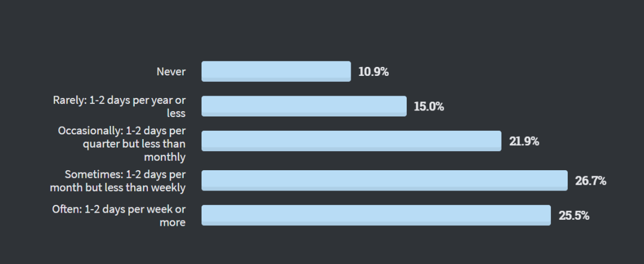
Task: Click the 10.9% value label
Action: tap(373, 72)
